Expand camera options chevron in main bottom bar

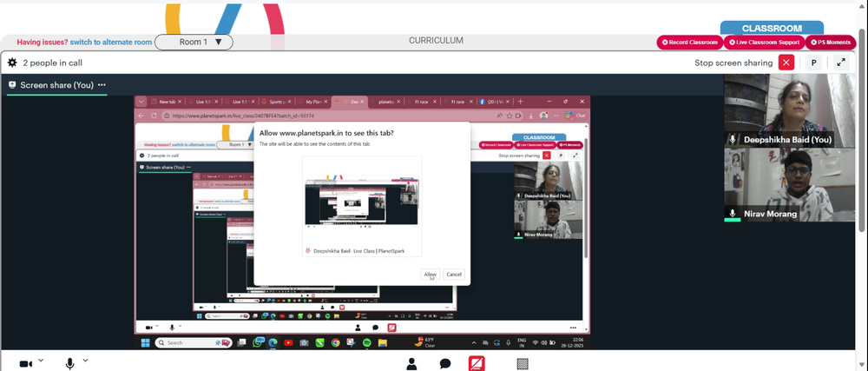pos(41,361)
